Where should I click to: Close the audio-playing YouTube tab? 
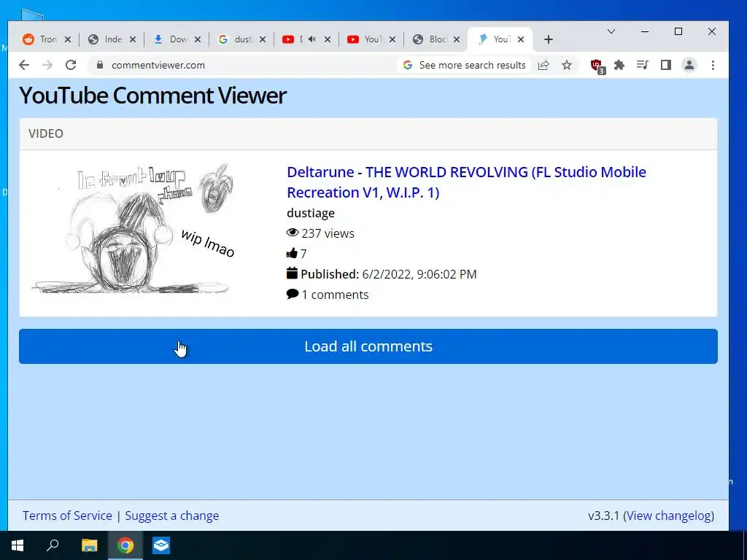pyautogui.click(x=328, y=39)
